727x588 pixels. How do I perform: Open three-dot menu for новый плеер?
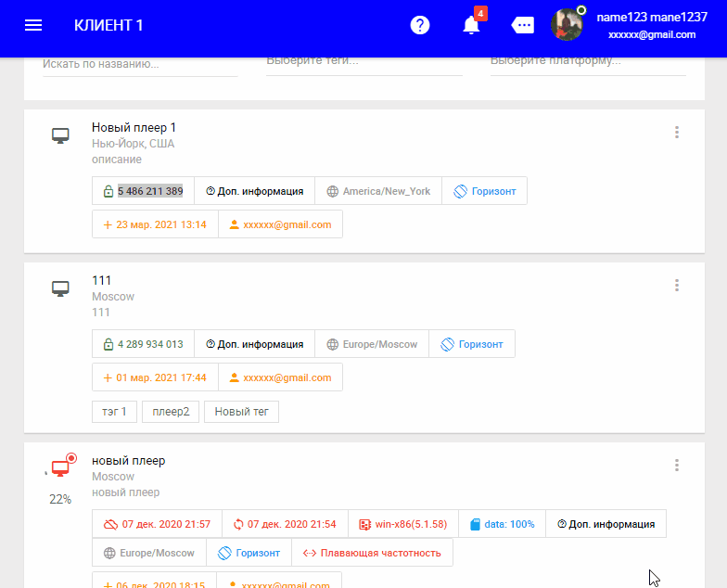coord(677,466)
